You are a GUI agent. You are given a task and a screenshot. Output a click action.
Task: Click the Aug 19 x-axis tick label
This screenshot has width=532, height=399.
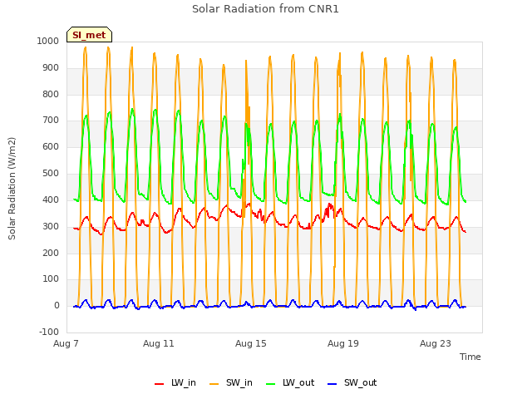pyautogui.click(x=343, y=343)
